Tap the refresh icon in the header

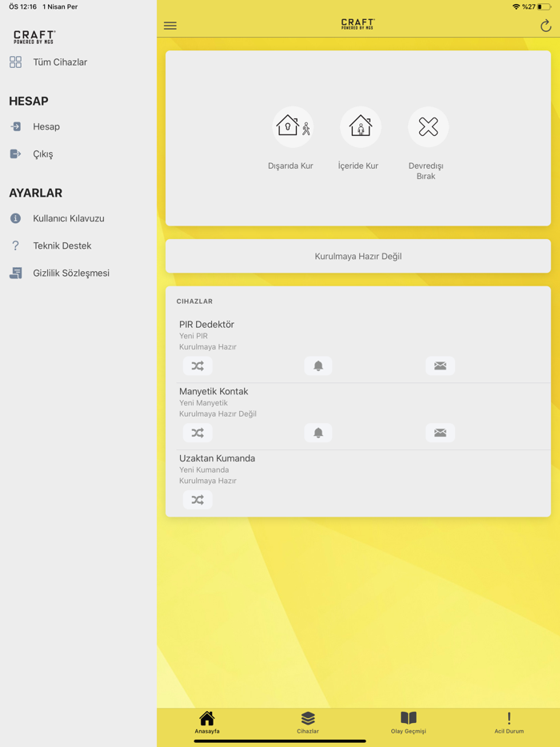pos(546,26)
